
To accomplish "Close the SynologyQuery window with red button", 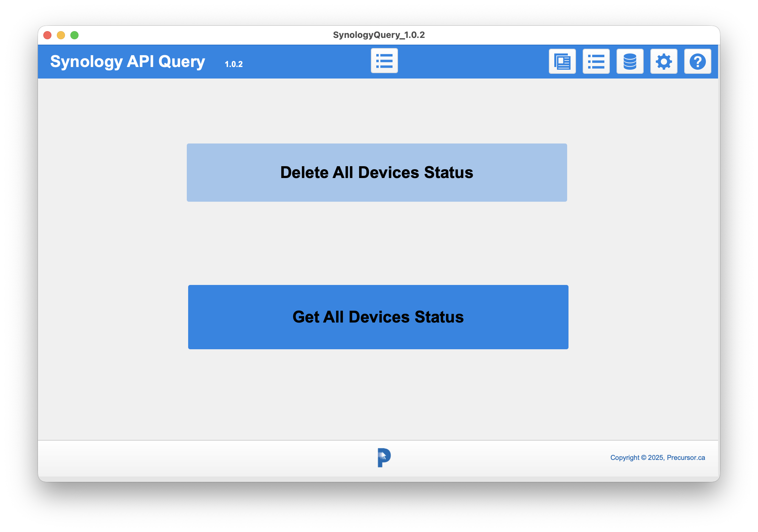I will coord(47,35).
